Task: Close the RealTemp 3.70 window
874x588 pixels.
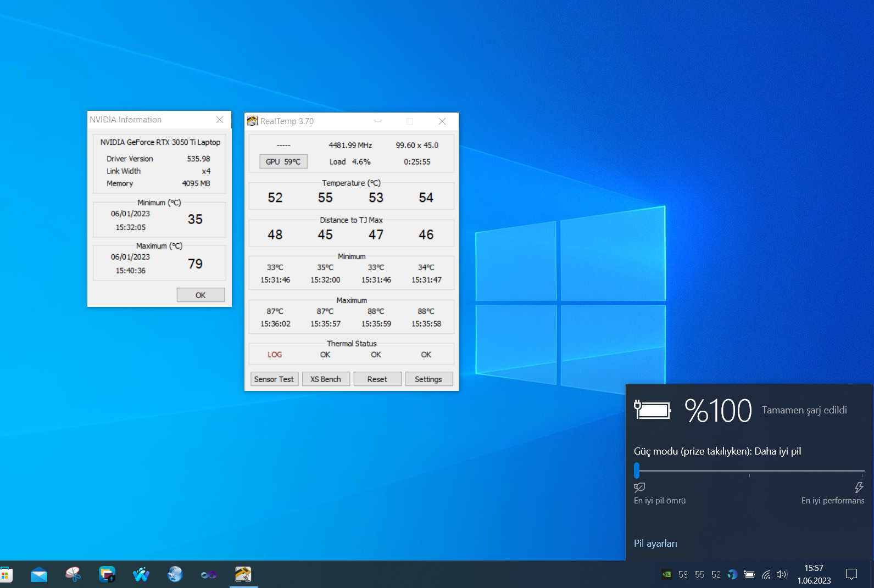Action: click(442, 121)
